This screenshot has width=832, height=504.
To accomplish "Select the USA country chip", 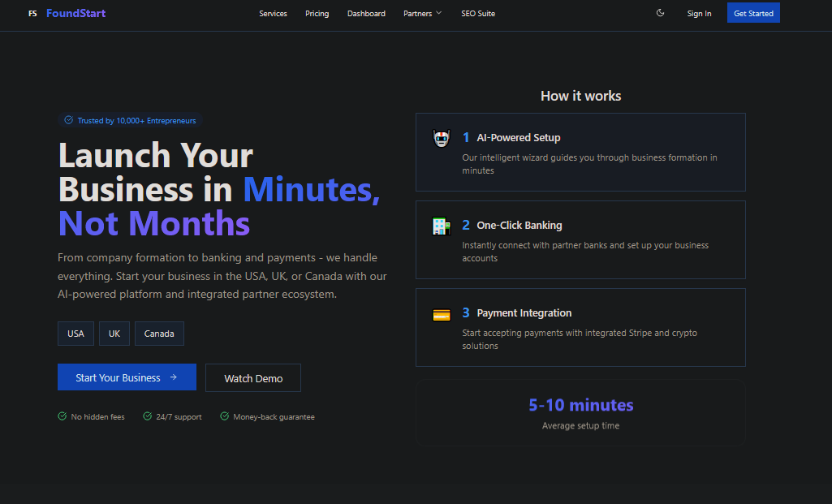I will (75, 334).
